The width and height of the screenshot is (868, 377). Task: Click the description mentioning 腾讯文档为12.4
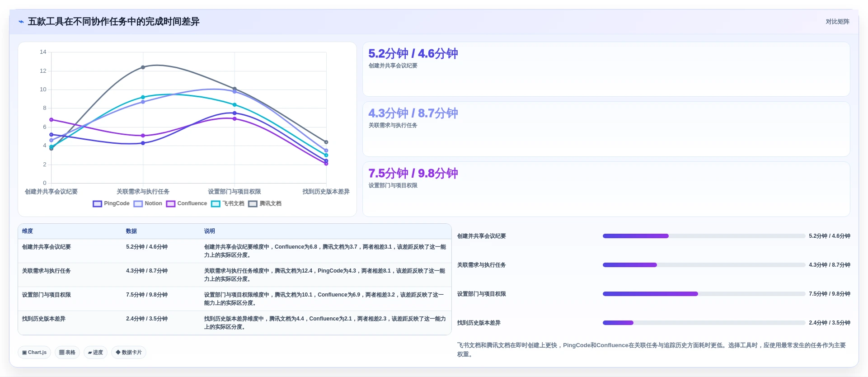pyautogui.click(x=325, y=275)
